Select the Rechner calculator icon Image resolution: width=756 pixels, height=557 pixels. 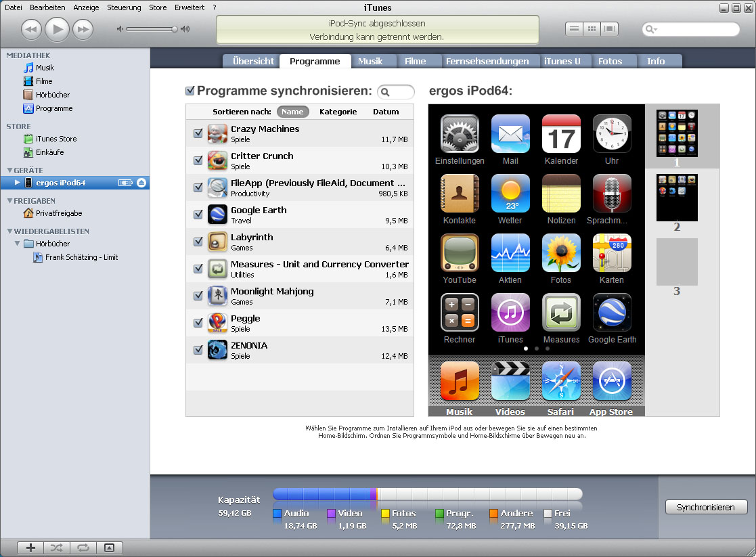460,313
